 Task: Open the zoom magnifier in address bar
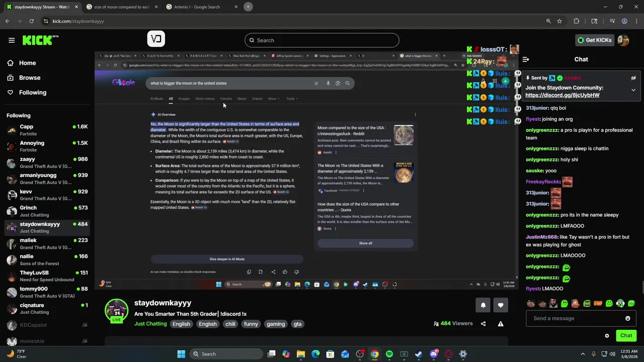point(548,21)
